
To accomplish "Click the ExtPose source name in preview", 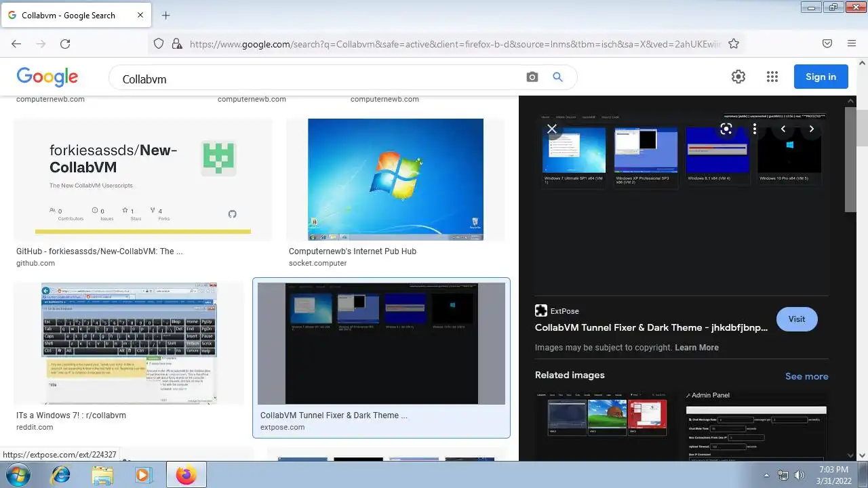I will coord(565,311).
